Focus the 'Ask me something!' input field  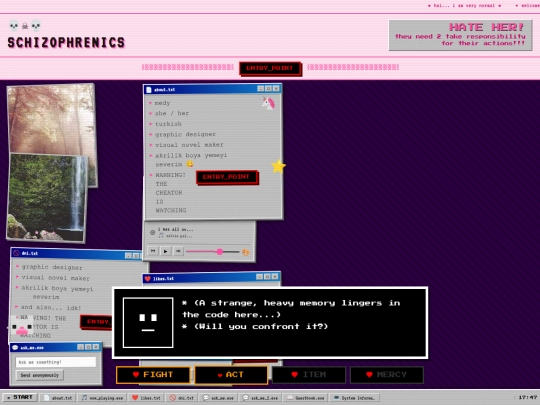[55, 362]
